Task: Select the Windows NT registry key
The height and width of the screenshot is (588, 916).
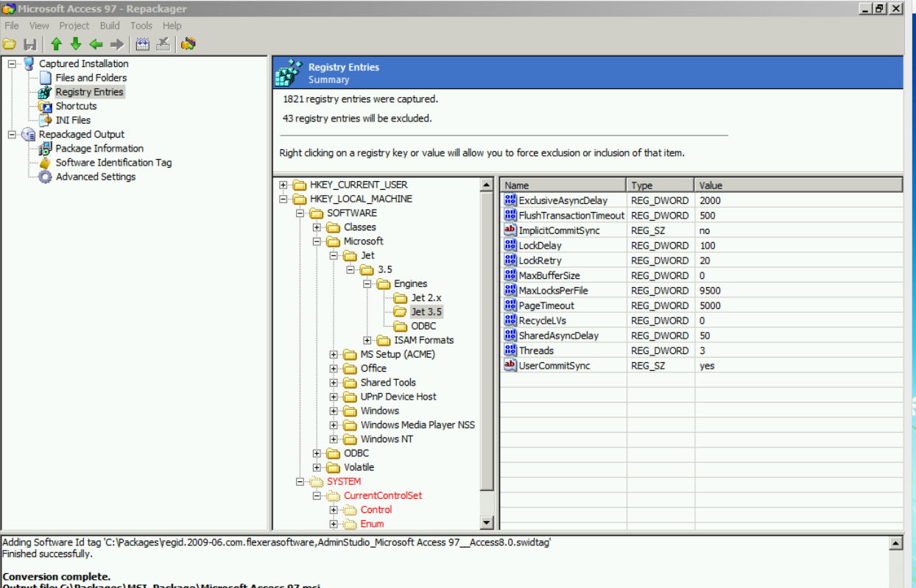Action: click(x=387, y=439)
